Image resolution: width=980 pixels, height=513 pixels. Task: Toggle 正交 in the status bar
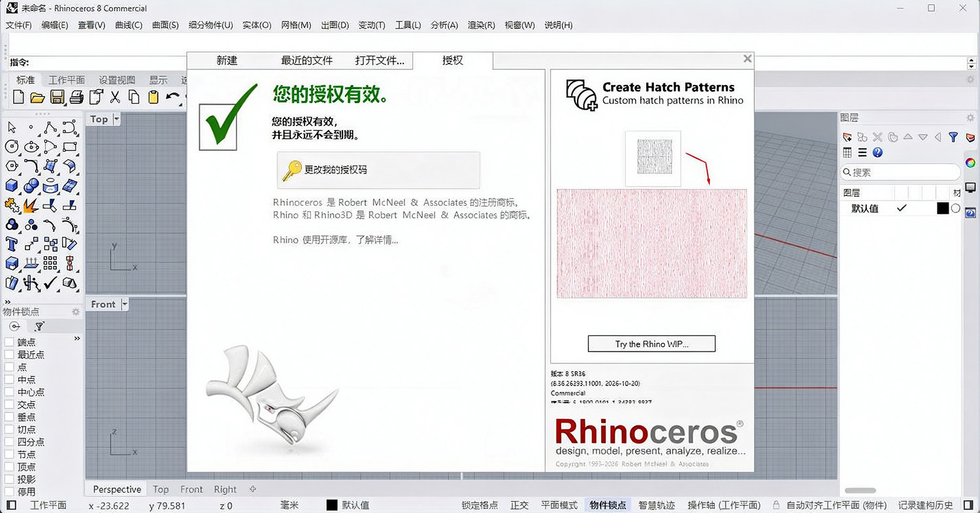pos(519,505)
